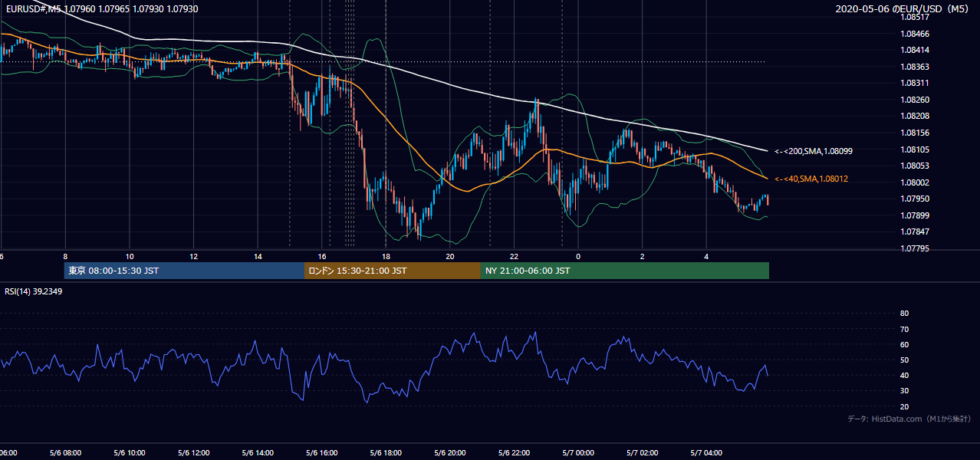Select the 40 SMA 1.08012 label

click(x=811, y=179)
